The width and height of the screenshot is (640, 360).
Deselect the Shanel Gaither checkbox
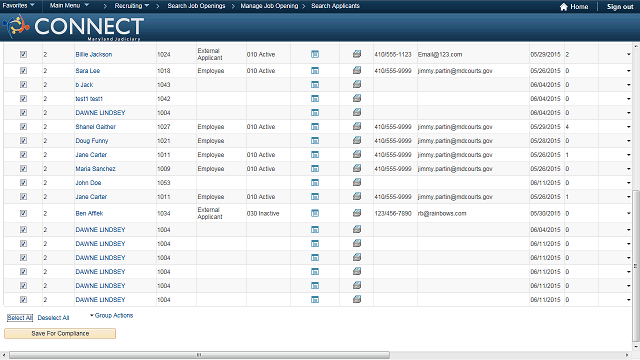pyautogui.click(x=23, y=127)
